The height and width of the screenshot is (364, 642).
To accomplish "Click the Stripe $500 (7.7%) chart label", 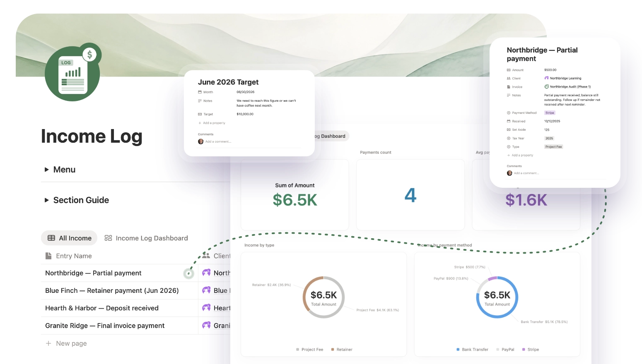I will pos(470,267).
